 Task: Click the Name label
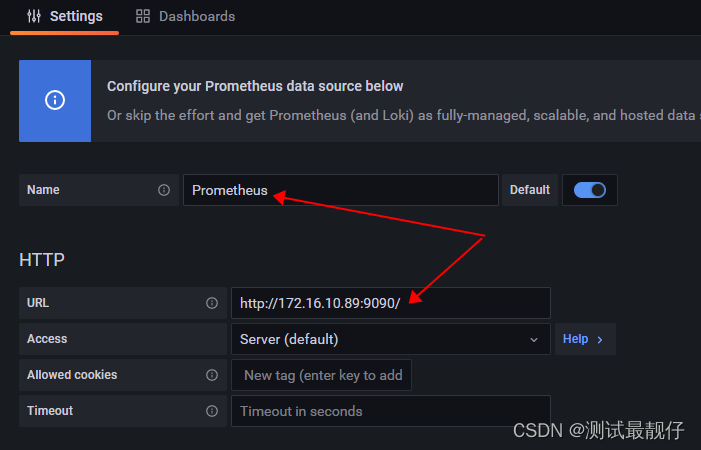(43, 189)
